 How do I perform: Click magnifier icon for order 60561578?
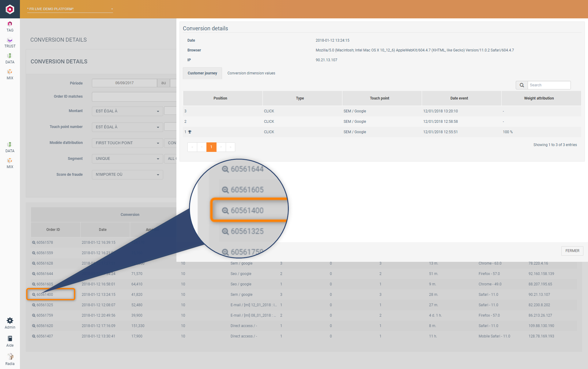pyautogui.click(x=34, y=243)
